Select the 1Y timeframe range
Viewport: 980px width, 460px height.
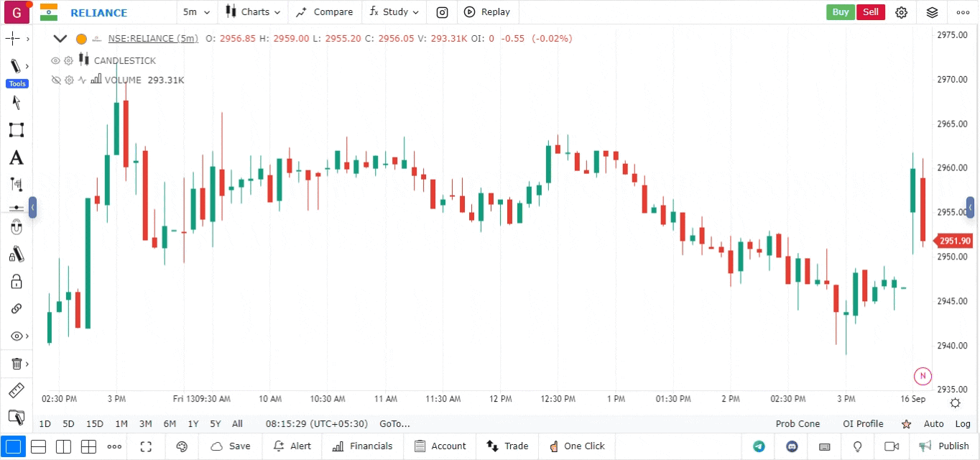point(193,424)
